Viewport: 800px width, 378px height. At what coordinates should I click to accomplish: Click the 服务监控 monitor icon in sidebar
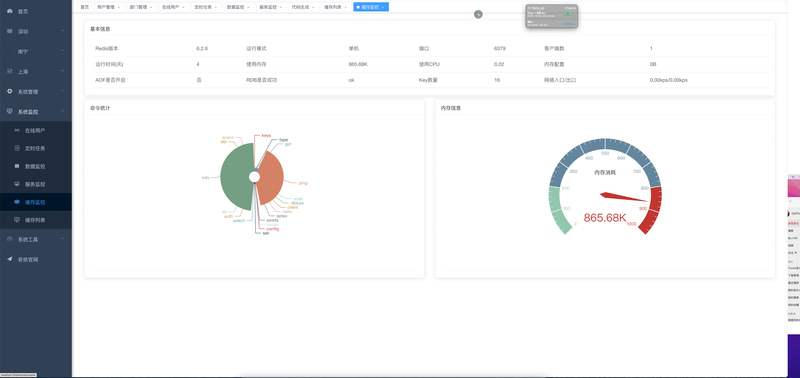pos(17,184)
